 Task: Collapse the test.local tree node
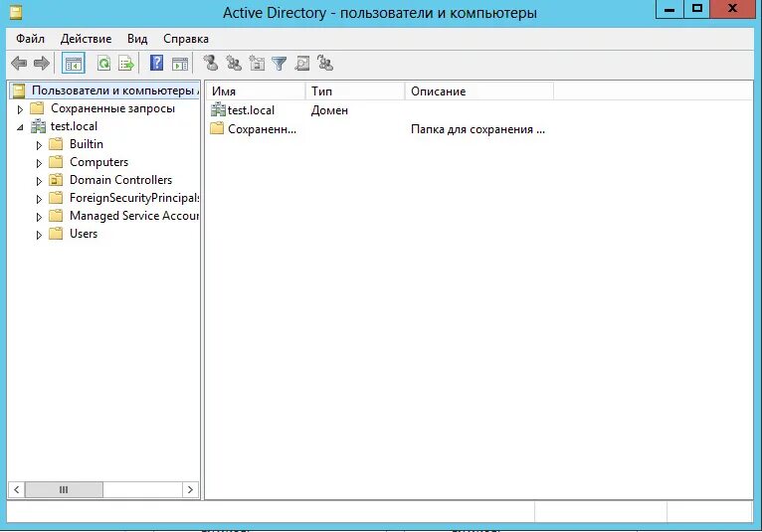[x=20, y=127]
